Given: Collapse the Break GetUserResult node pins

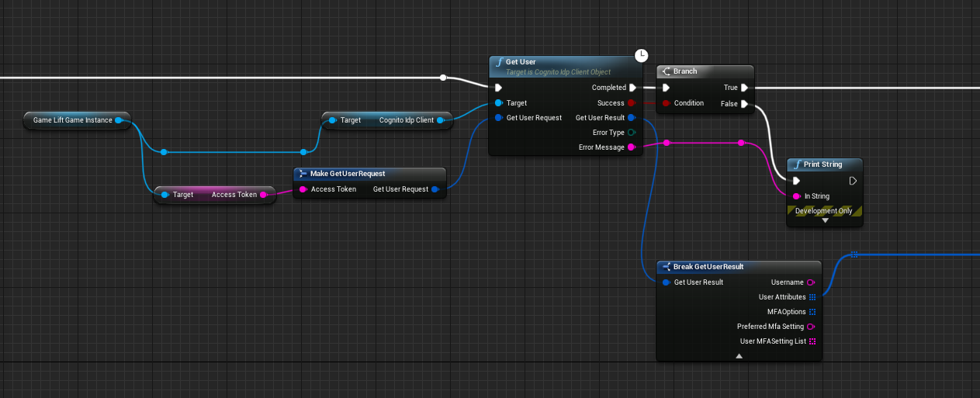Looking at the screenshot, I should [x=739, y=355].
